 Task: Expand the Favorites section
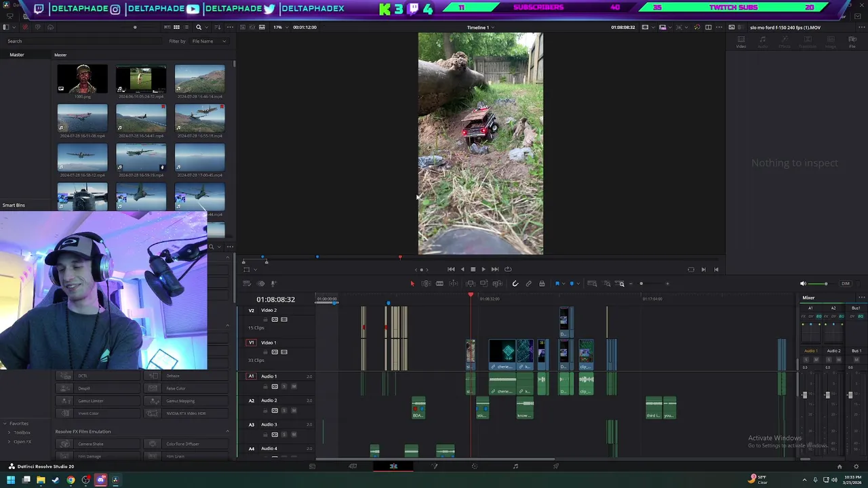click(5, 424)
